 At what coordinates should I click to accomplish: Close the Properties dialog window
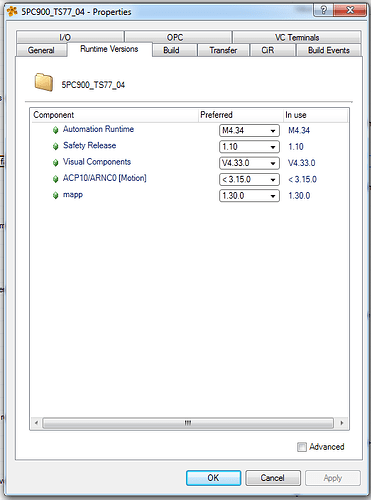(x=350, y=10)
